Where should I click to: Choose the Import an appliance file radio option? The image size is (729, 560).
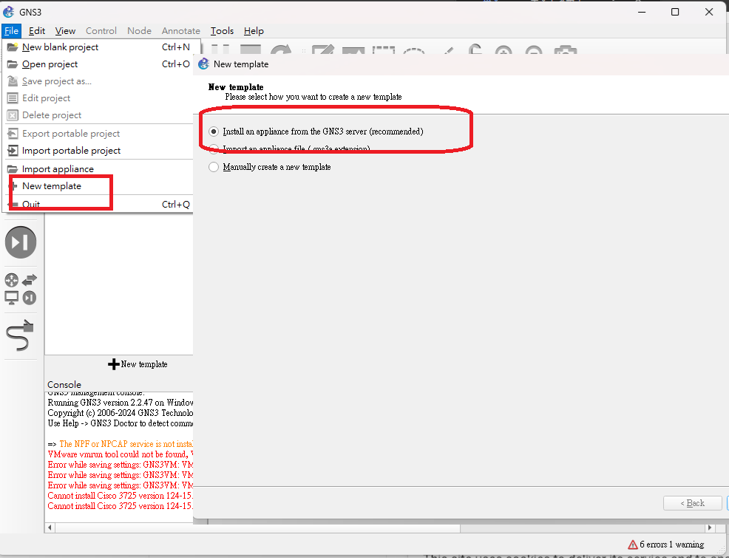[x=290, y=148]
